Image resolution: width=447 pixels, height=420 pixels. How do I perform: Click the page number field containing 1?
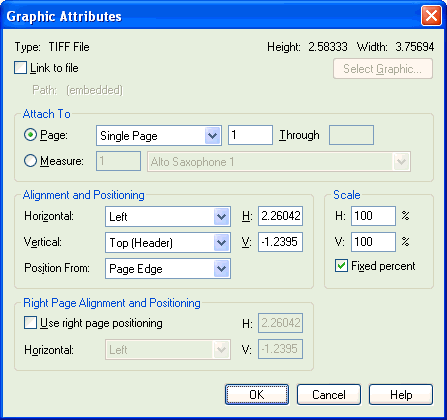250,135
